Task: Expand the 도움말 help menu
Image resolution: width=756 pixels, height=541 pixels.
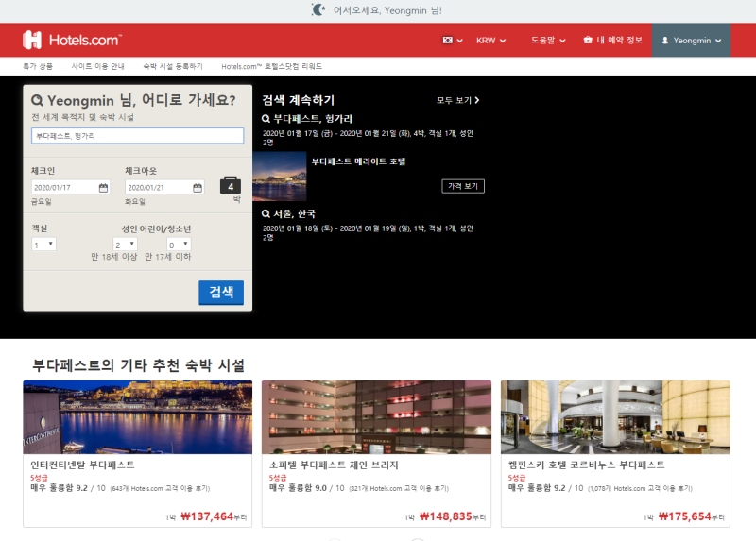Action: (548, 41)
